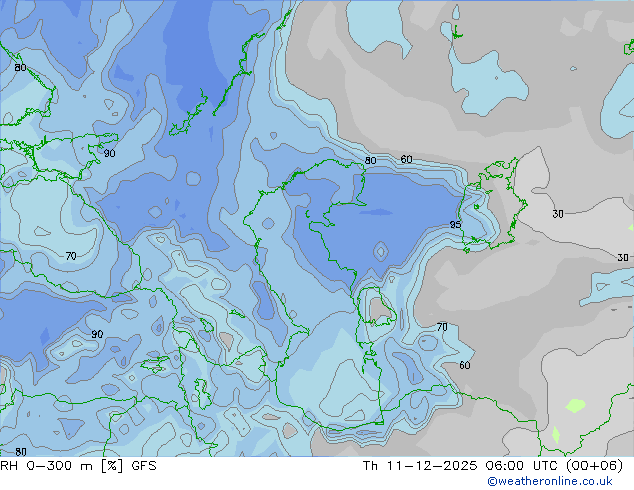Click the "RH 0-300 m [%] GFS" caption
The image size is (634, 490).
78,466
